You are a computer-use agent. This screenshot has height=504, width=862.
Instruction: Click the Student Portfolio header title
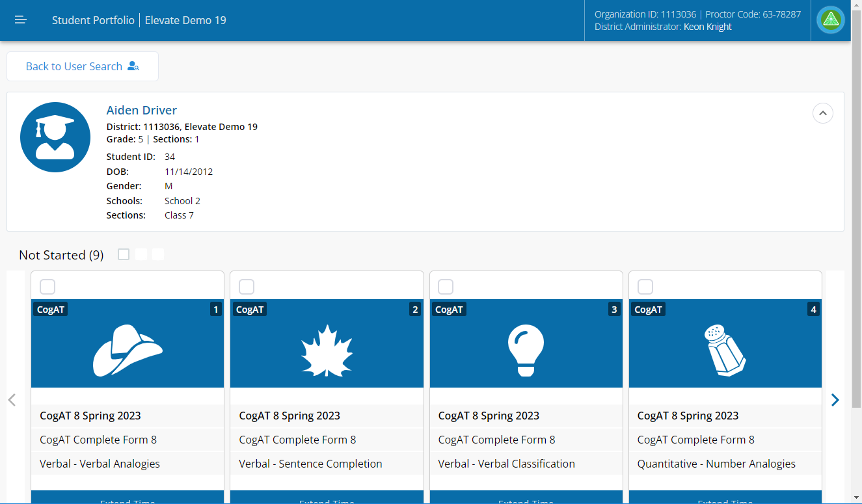(x=93, y=20)
